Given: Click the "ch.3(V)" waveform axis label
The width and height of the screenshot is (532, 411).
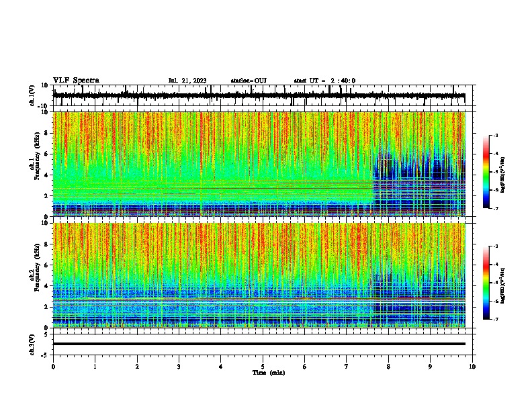Looking at the screenshot, I should pos(32,345).
